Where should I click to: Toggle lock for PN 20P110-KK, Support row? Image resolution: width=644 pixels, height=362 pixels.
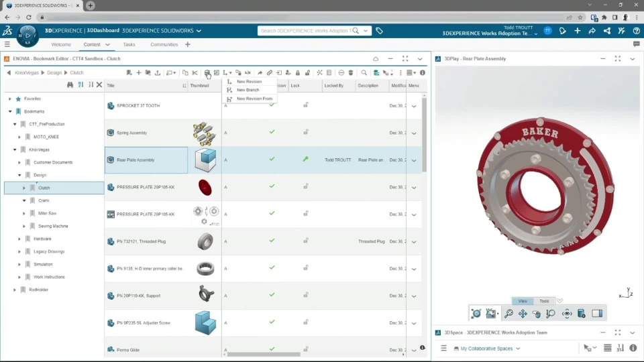pyautogui.click(x=306, y=295)
